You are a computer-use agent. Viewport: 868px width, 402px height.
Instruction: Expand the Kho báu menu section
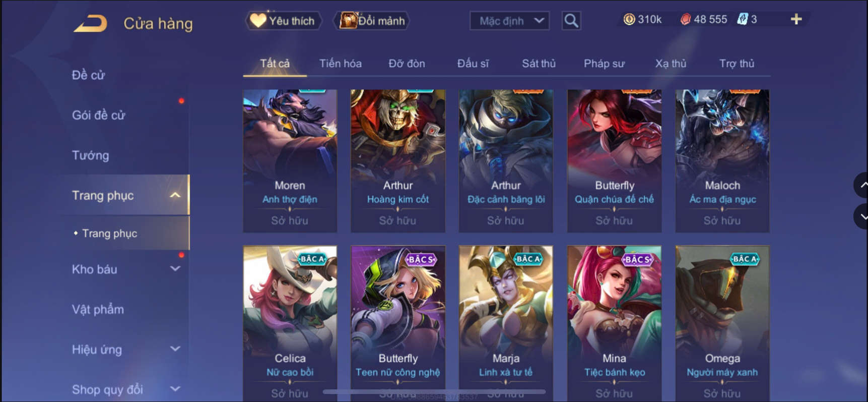[175, 269]
